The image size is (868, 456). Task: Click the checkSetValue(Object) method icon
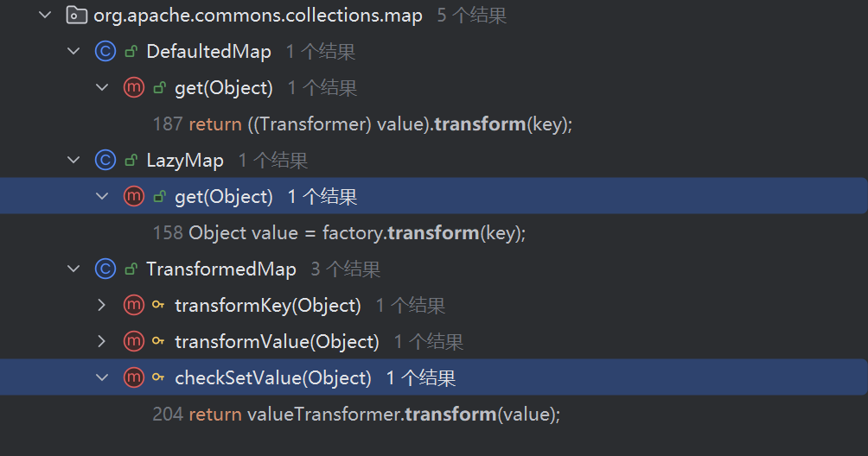[134, 377]
